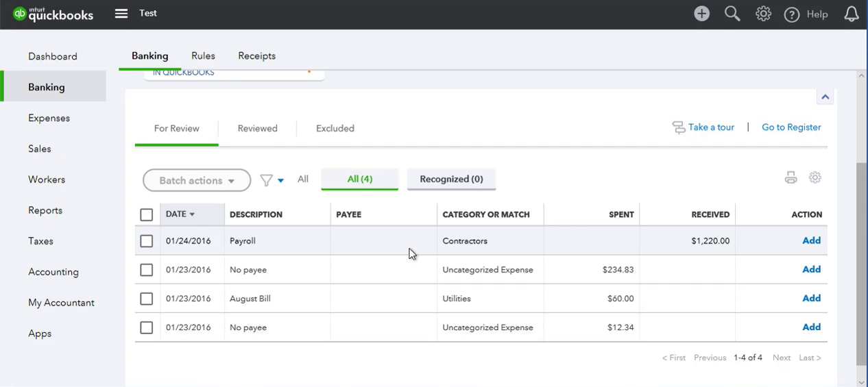
Task: Collapse the bank cards panel chevron
Action: 825,97
